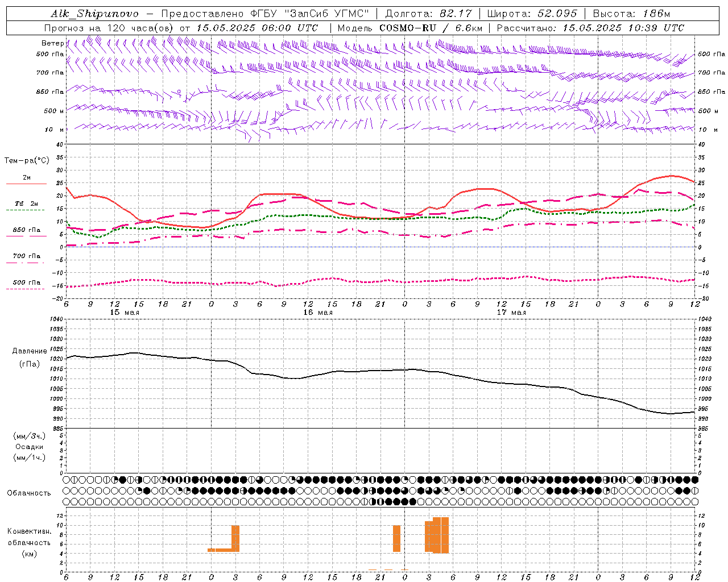Click the "(гПа)" unit under Давление
Viewport: 728px width, 582px height.
pos(30,364)
